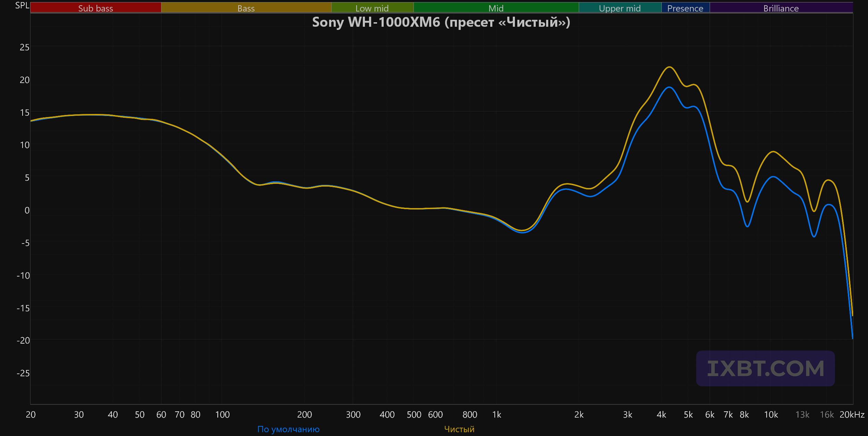Image resolution: width=868 pixels, height=436 pixels.
Task: Click the 3k tick on the frequency axis
Action: coord(628,414)
